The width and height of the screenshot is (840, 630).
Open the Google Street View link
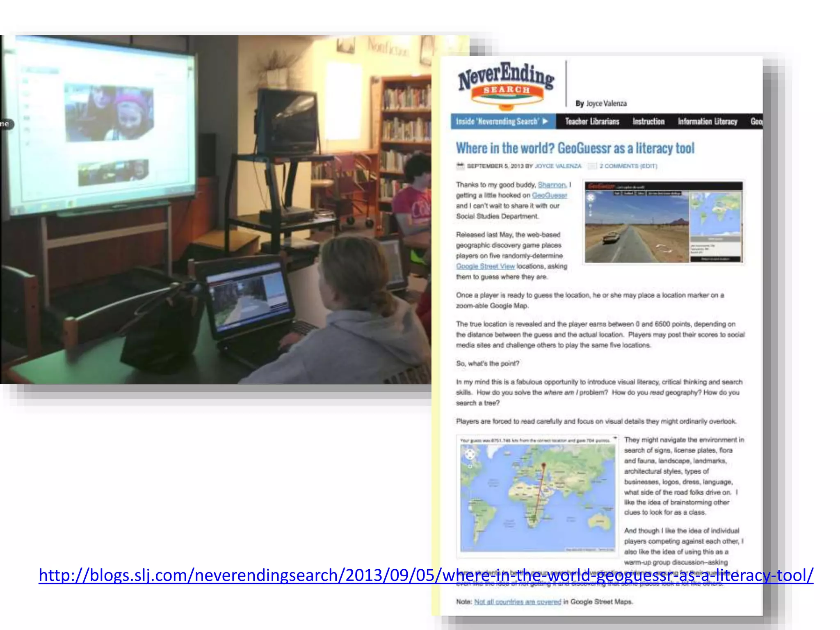pos(485,266)
